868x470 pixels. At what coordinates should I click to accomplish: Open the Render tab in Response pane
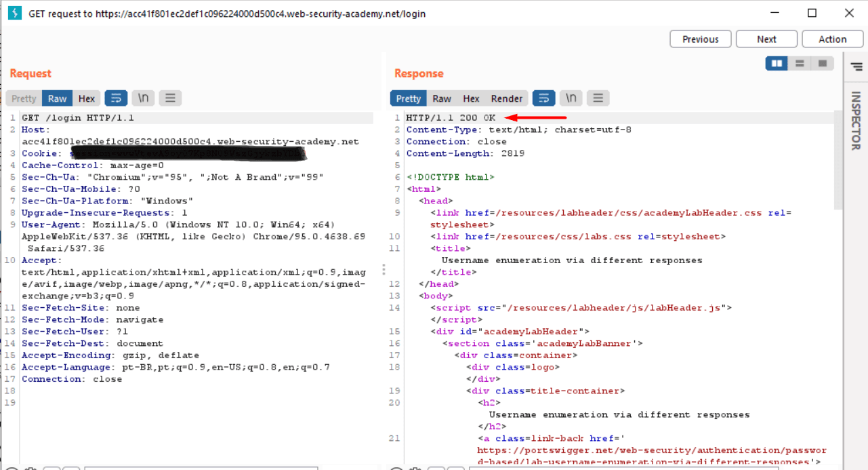pyautogui.click(x=507, y=98)
